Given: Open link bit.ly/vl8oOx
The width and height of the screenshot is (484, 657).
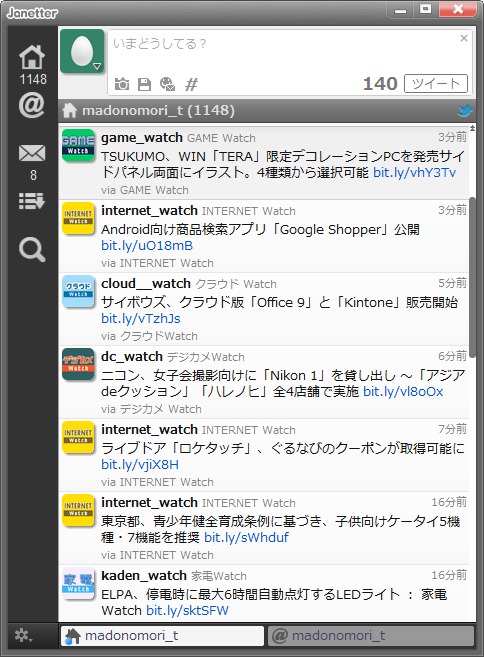Looking at the screenshot, I should click(x=403, y=391).
